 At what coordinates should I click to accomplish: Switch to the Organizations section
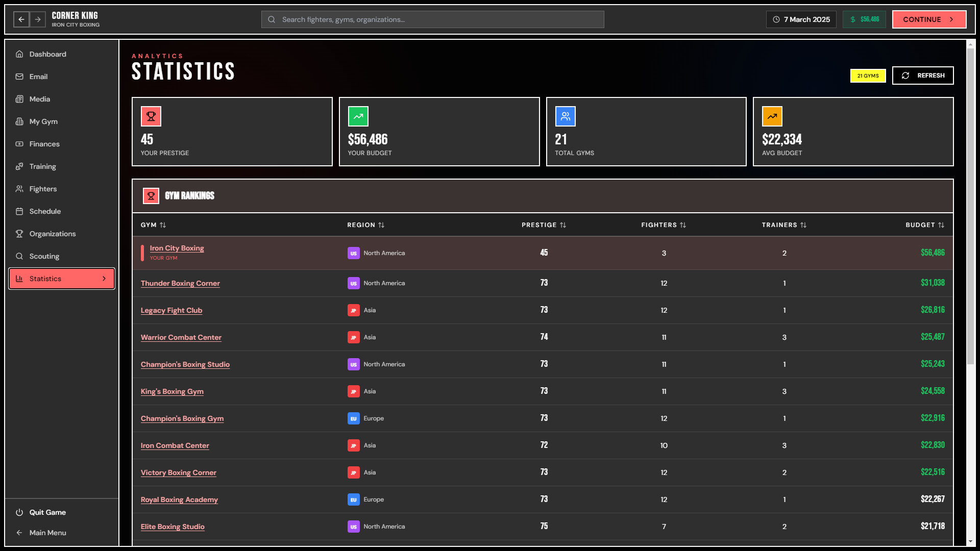coord(53,234)
